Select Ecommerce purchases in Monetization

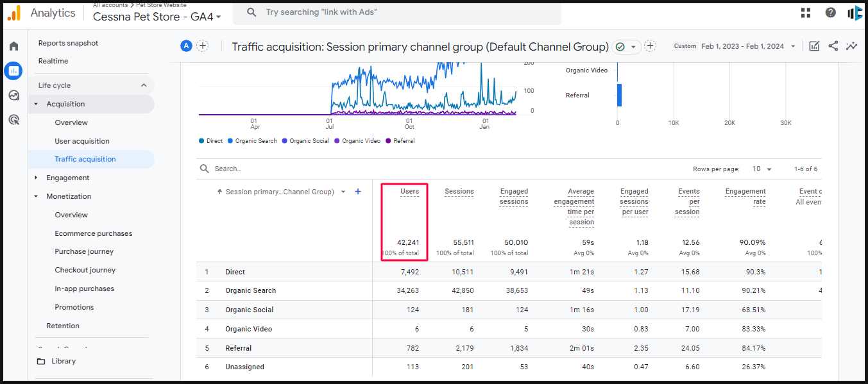point(93,233)
